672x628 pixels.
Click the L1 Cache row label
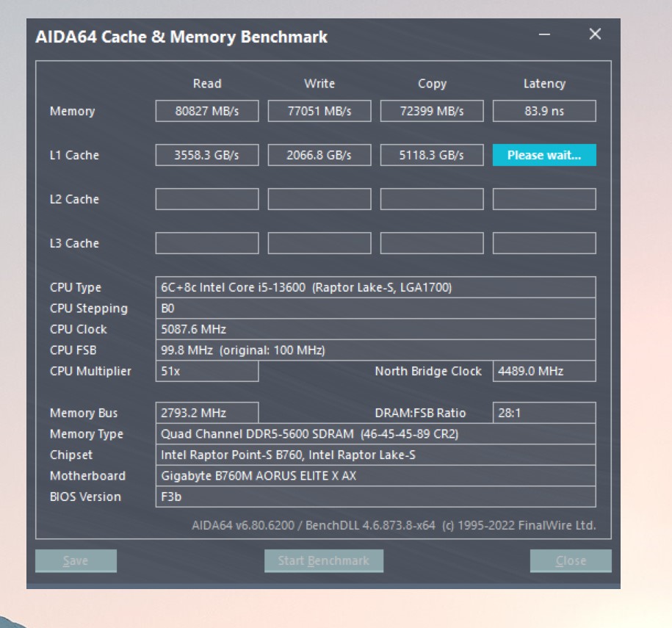click(x=74, y=155)
